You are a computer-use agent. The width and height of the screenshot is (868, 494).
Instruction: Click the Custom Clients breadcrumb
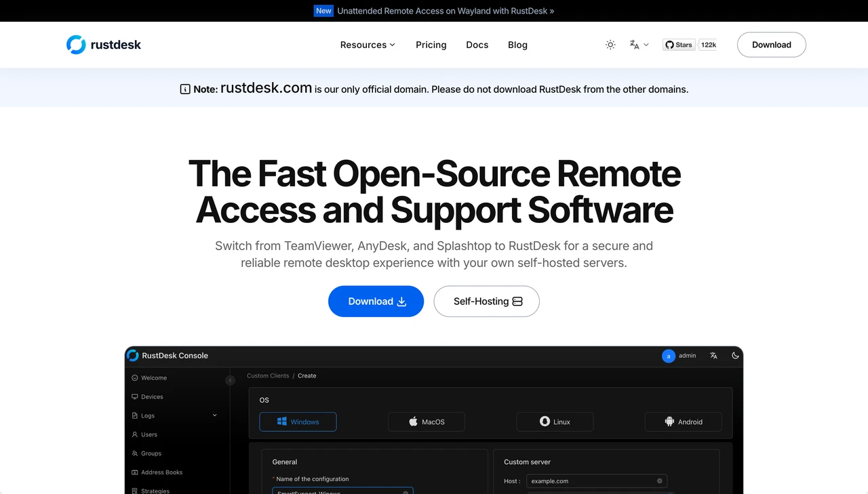(268, 375)
